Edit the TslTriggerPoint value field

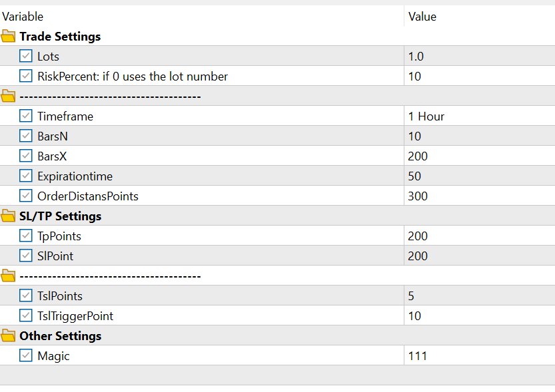(479, 315)
